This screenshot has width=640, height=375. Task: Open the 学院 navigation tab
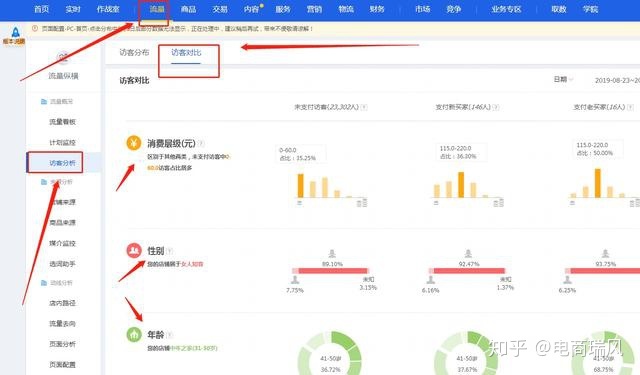point(590,9)
